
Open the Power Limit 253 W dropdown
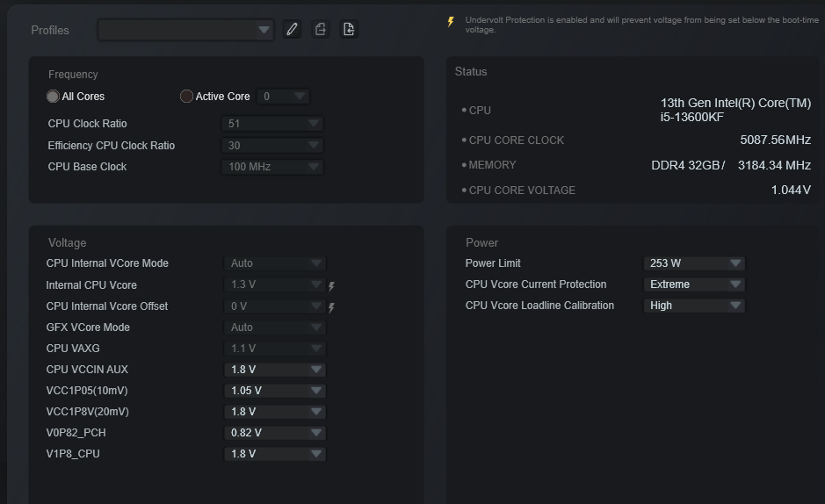[x=694, y=263]
